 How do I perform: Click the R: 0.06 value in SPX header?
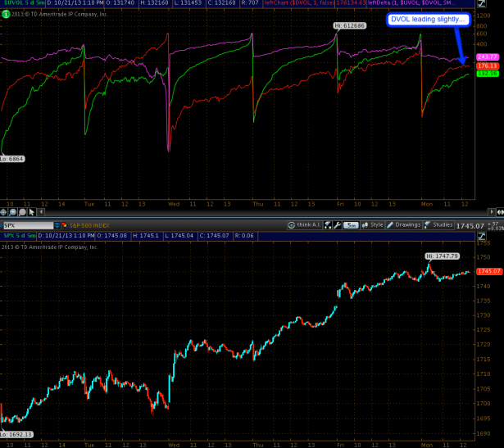point(244,235)
